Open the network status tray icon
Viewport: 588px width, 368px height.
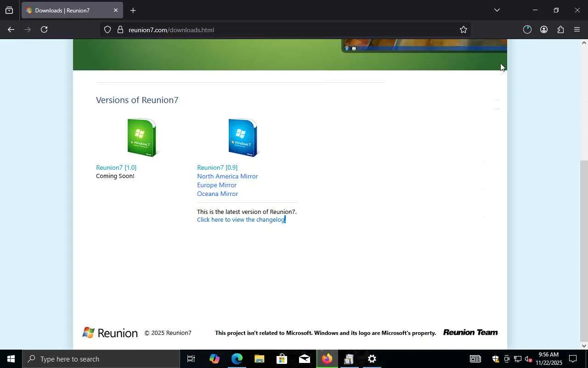click(x=518, y=359)
